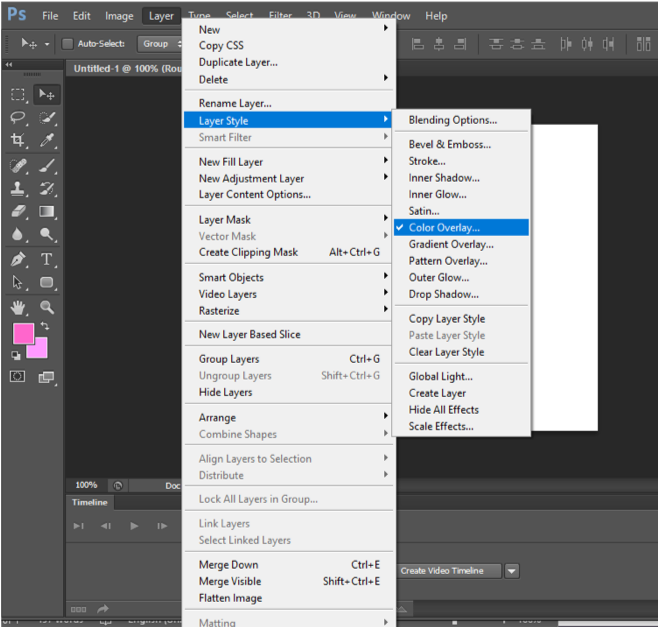The width and height of the screenshot is (658, 627).
Task: Open the Move tool preset picker arrow
Action: click(47, 44)
